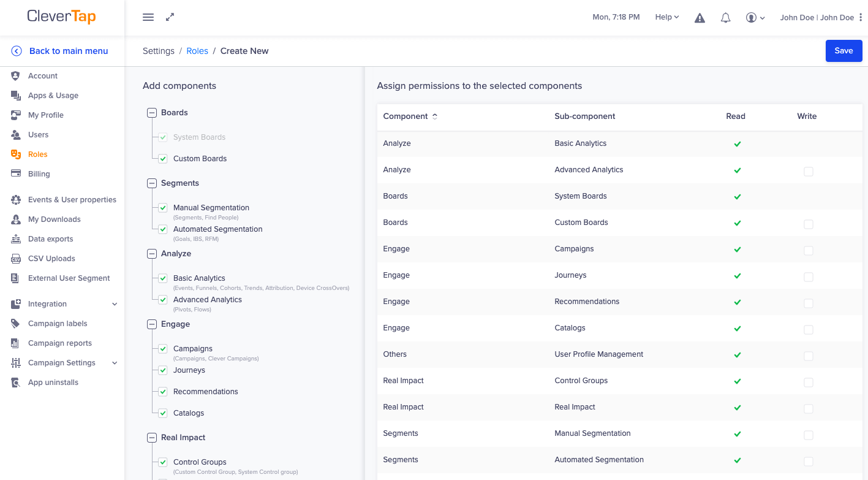Click the Roles breadcrumb link

197,51
